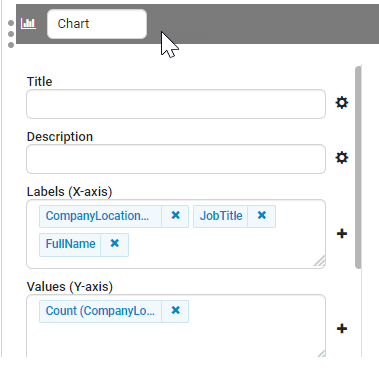The image size is (379, 370).
Task: Add a new Y-axis value with plus
Action: click(x=342, y=329)
